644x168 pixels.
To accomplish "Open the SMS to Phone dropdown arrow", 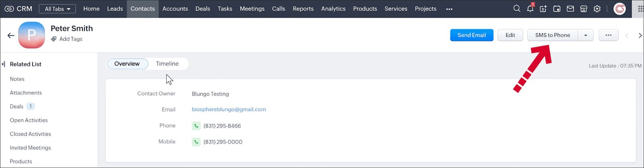I will pyautogui.click(x=586, y=35).
